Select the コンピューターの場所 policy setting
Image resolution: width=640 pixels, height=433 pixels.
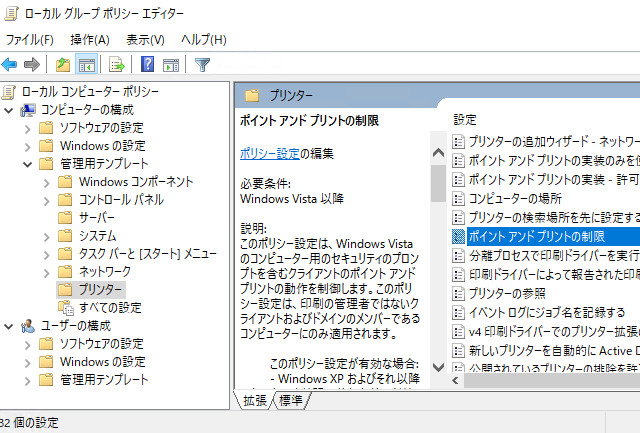pyautogui.click(x=514, y=198)
